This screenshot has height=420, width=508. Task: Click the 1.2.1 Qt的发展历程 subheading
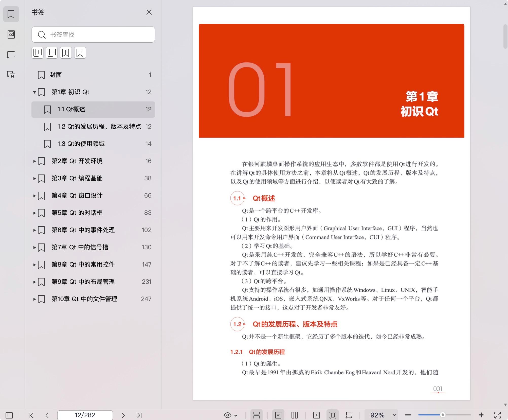[x=258, y=352]
